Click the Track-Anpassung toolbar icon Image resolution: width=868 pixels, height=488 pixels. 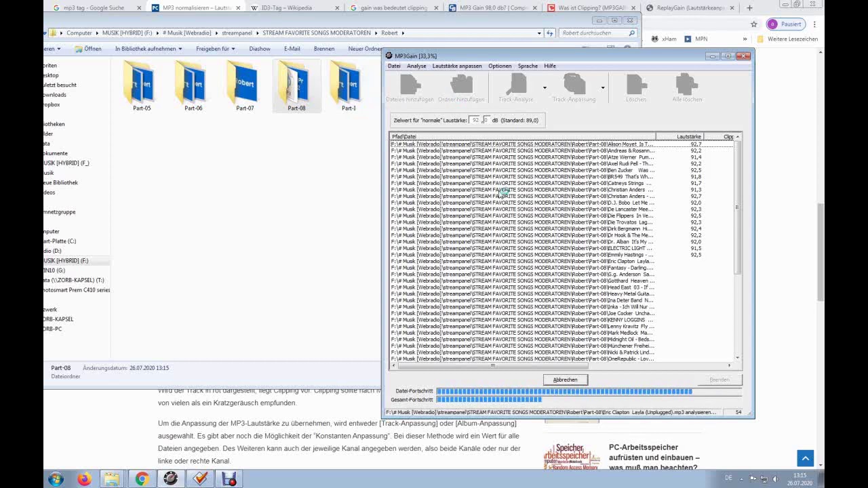(x=574, y=89)
